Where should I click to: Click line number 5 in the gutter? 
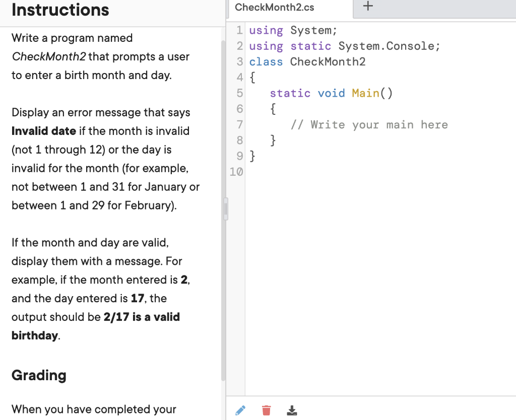tap(239, 93)
